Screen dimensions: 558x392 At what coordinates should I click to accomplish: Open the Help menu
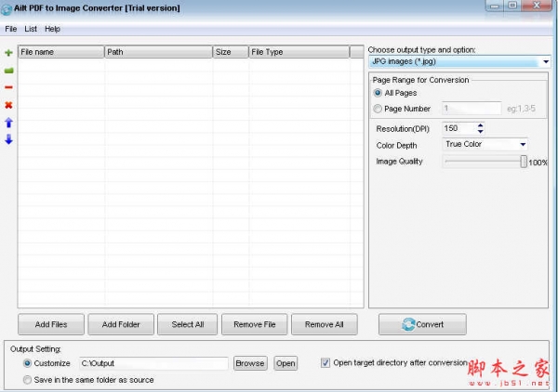click(52, 29)
